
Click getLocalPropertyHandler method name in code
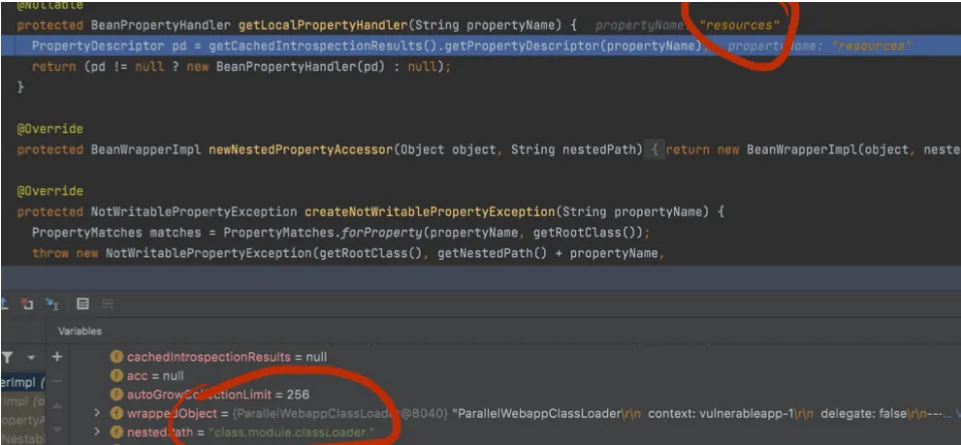coord(322,26)
